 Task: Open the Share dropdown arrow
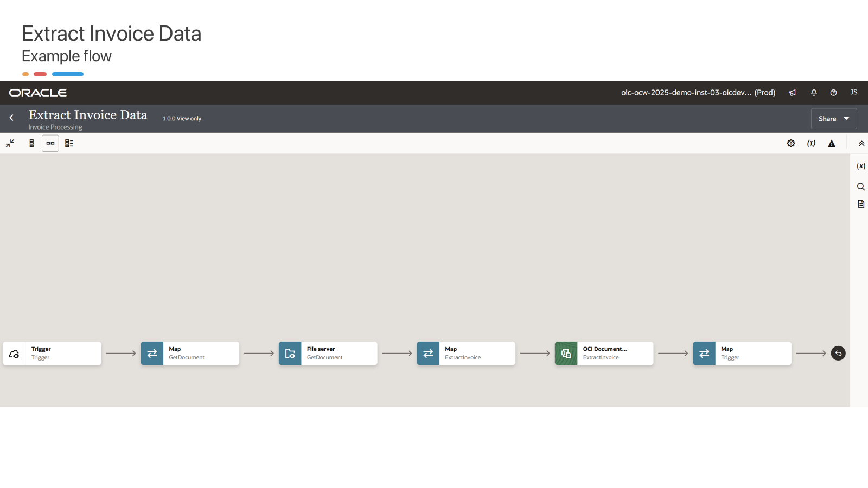click(x=845, y=118)
